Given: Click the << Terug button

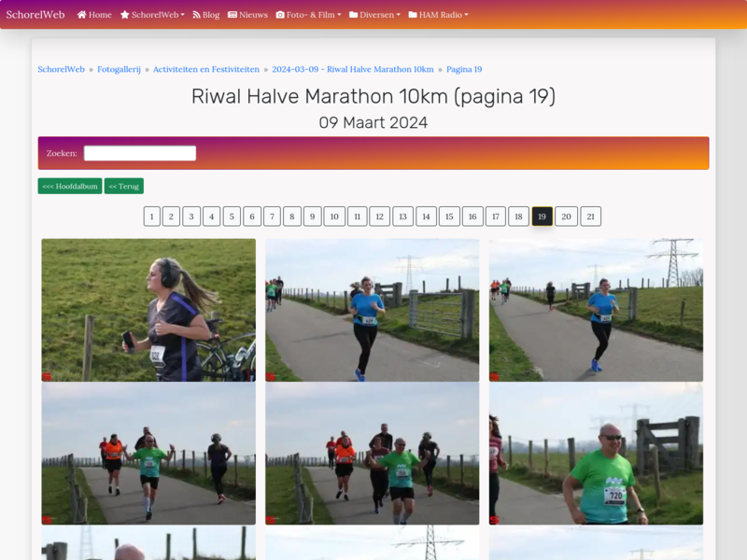Looking at the screenshot, I should click(124, 186).
